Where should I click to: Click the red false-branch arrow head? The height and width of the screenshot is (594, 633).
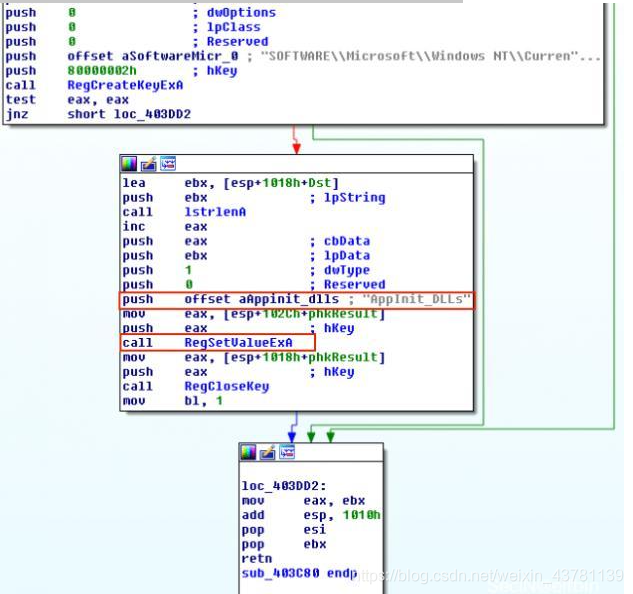coord(297,148)
